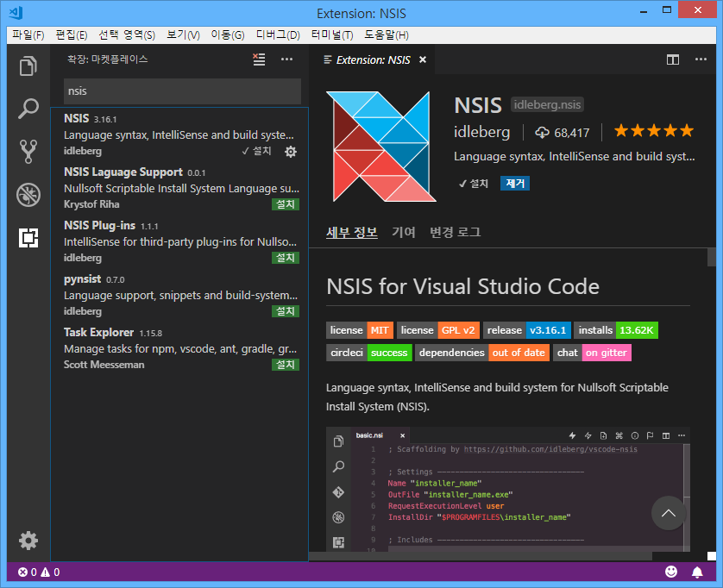Click the release v3.16.1 badge

(x=527, y=330)
